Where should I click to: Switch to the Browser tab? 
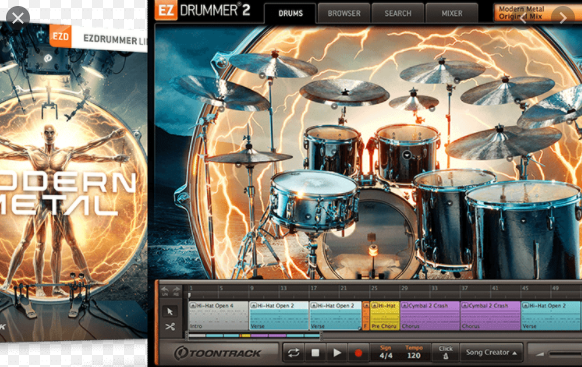344,13
